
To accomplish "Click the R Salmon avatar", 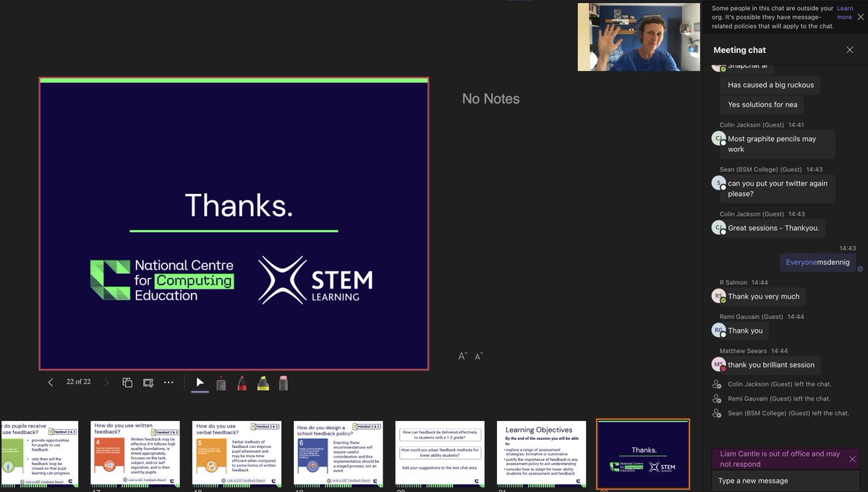I will 718,296.
